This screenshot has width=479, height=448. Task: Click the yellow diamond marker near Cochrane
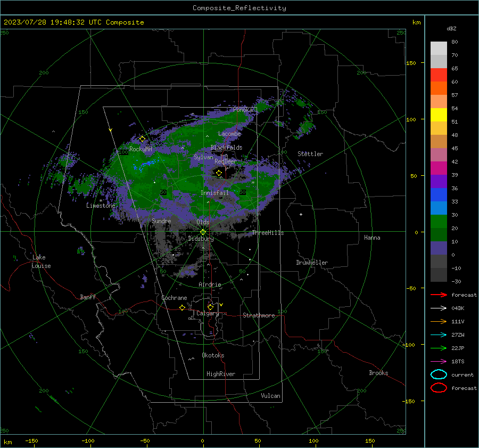pyautogui.click(x=182, y=307)
